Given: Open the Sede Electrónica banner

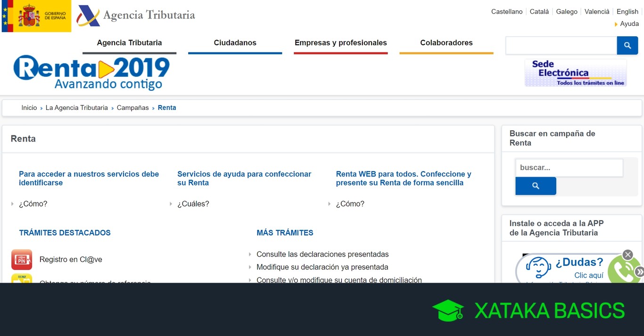Looking at the screenshot, I should 576,73.
